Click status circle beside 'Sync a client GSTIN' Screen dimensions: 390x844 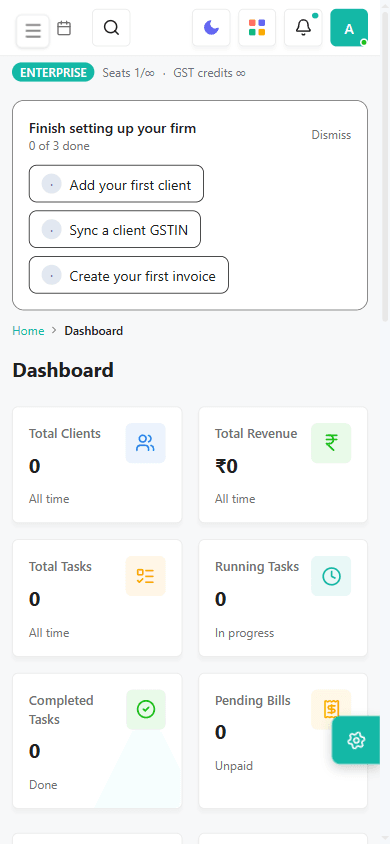(52, 229)
